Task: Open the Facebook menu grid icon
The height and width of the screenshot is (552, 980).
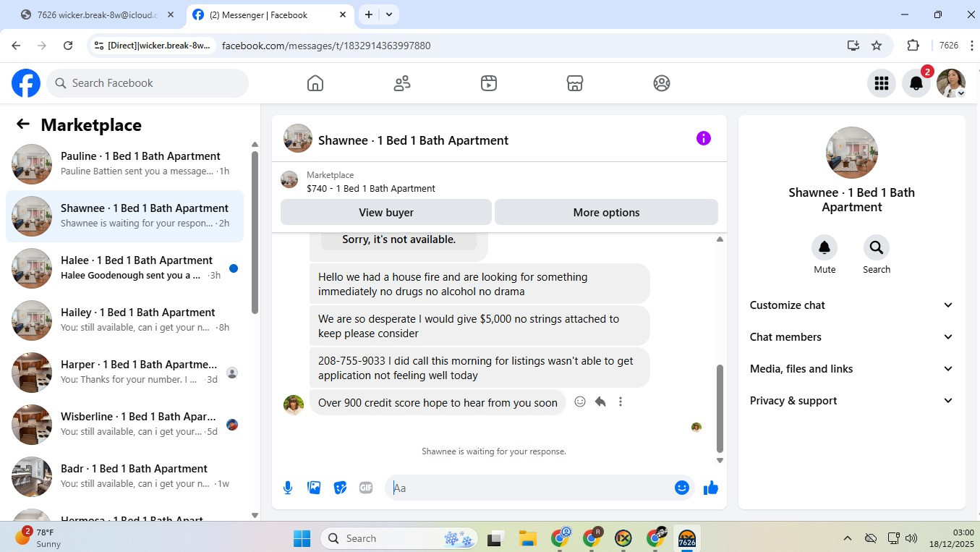Action: pyautogui.click(x=881, y=83)
